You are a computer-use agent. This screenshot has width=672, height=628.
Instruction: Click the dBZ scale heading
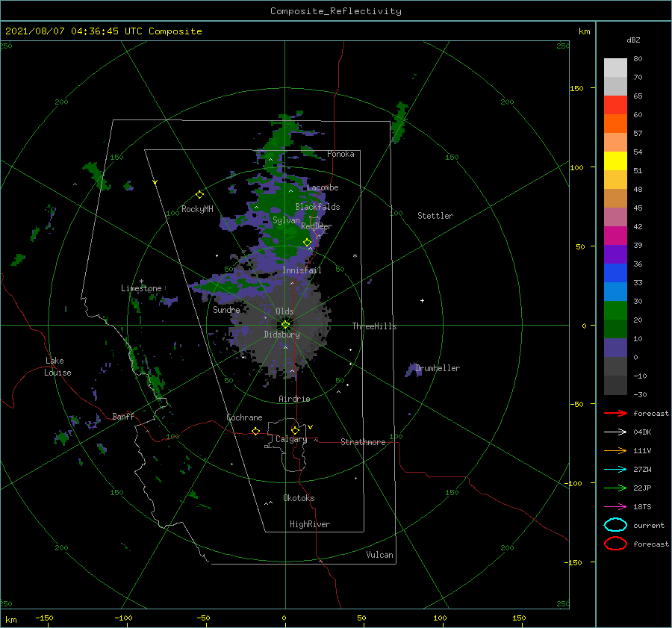click(633, 40)
